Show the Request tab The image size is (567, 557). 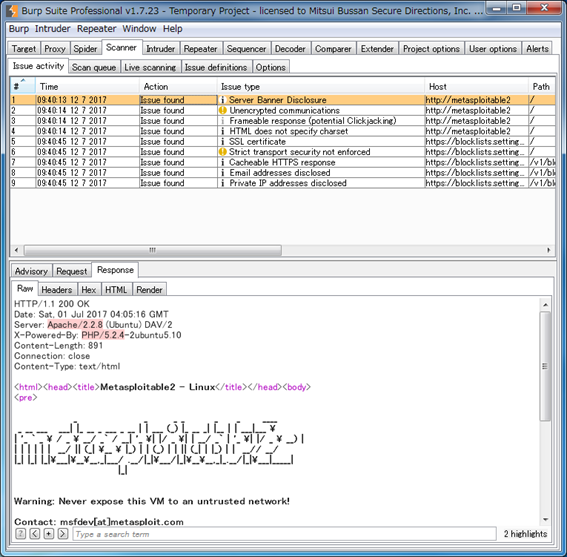click(72, 271)
